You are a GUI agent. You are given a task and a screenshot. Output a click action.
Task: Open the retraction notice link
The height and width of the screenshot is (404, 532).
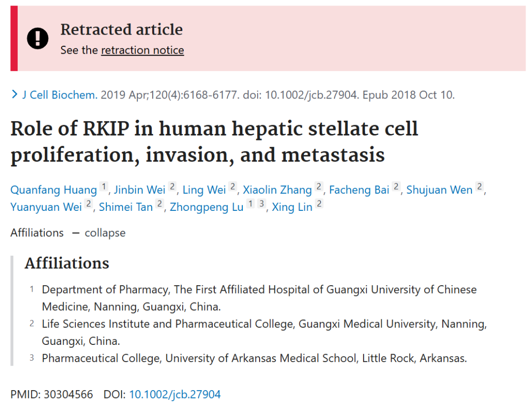[142, 50]
